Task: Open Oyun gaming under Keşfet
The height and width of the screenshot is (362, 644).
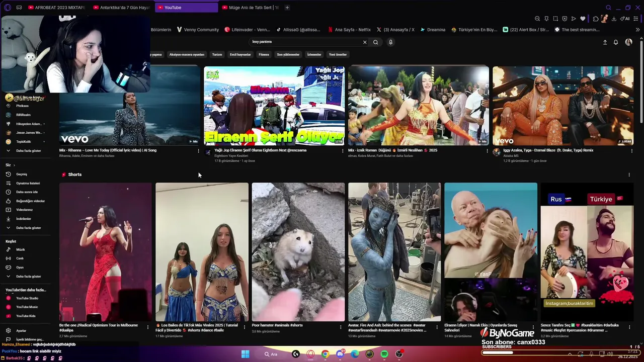Action: (20, 267)
